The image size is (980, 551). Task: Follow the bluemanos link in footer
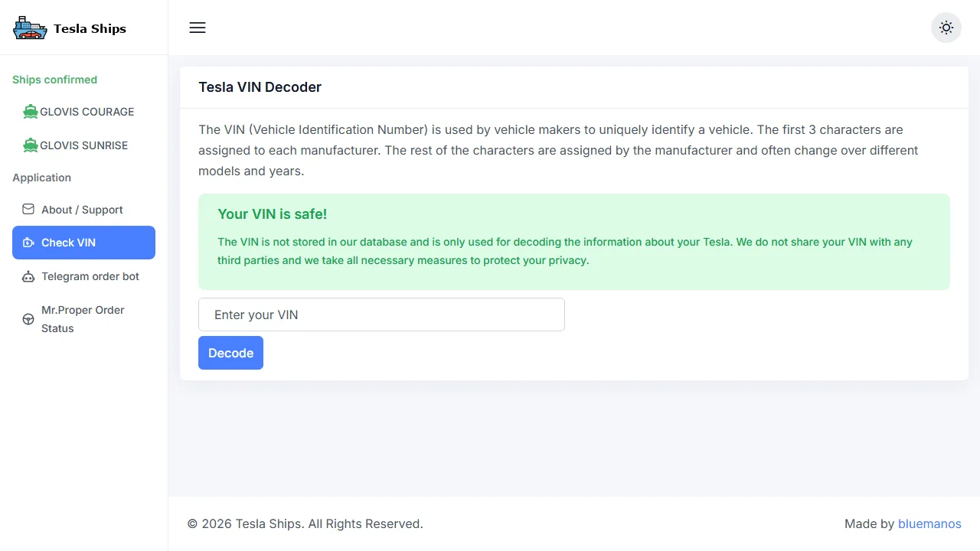[929, 523]
